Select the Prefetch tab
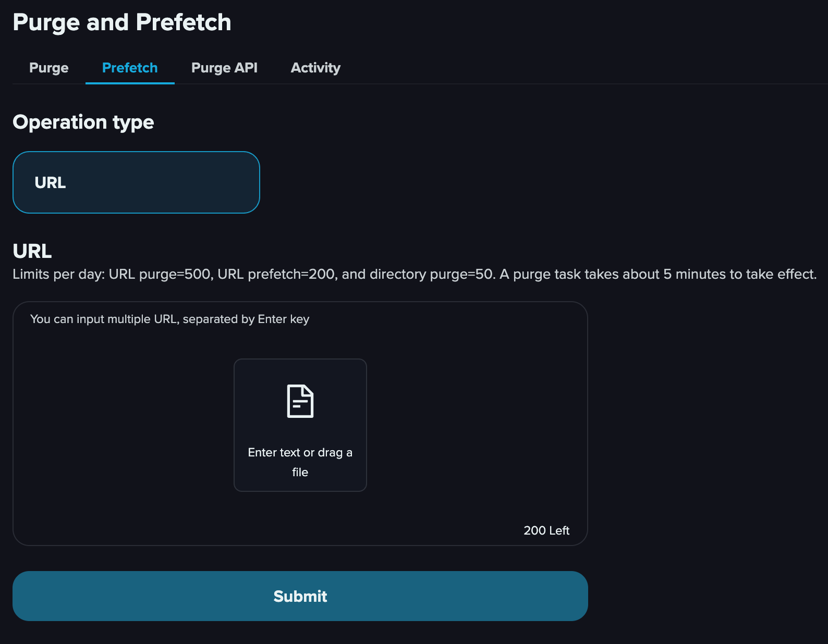This screenshot has height=644, width=828. tap(130, 68)
